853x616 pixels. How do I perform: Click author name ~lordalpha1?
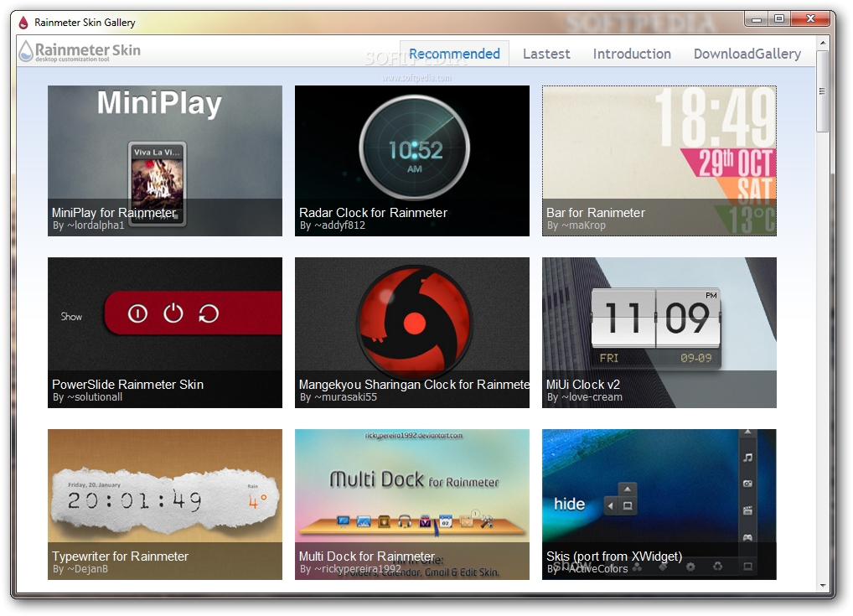click(96, 225)
